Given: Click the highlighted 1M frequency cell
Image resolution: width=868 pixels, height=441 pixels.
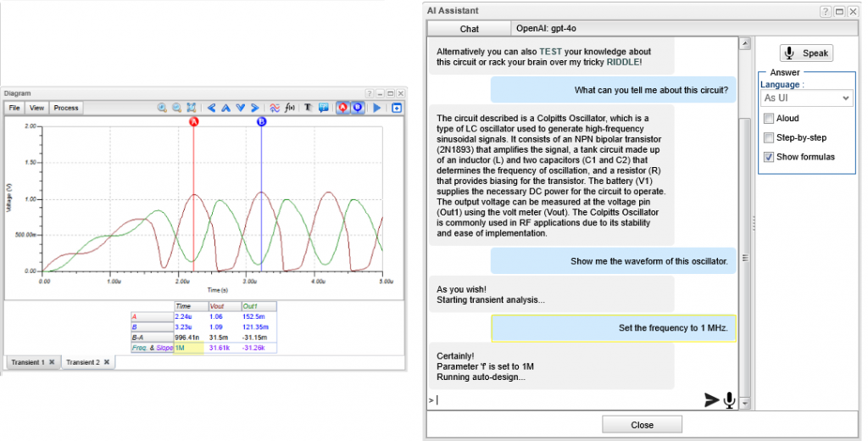Looking at the screenshot, I should 189,348.
